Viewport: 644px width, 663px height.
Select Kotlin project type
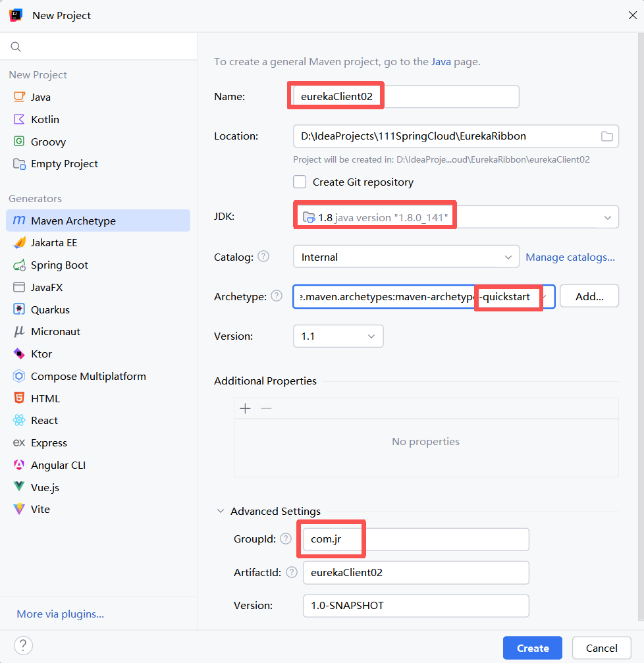(98, 119)
